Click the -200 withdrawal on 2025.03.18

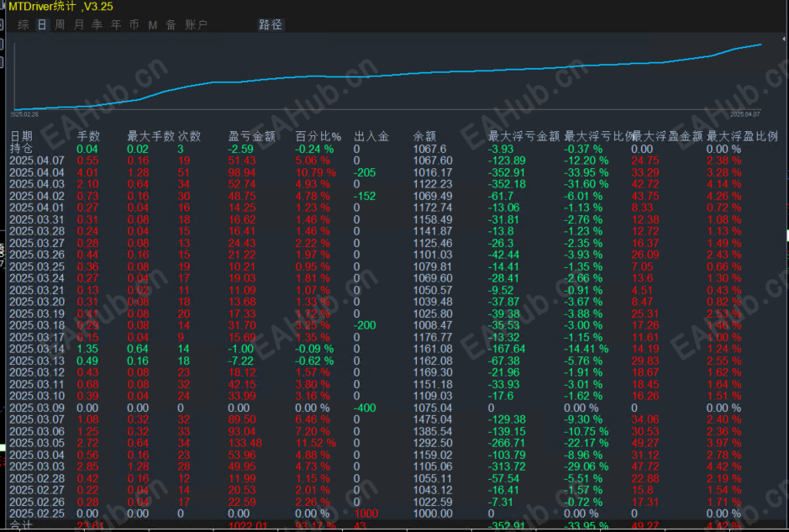[365, 325]
